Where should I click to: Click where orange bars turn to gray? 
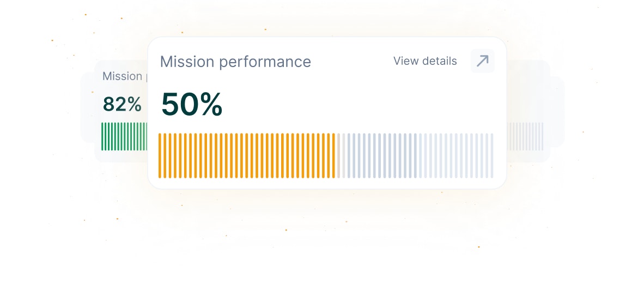click(336, 156)
